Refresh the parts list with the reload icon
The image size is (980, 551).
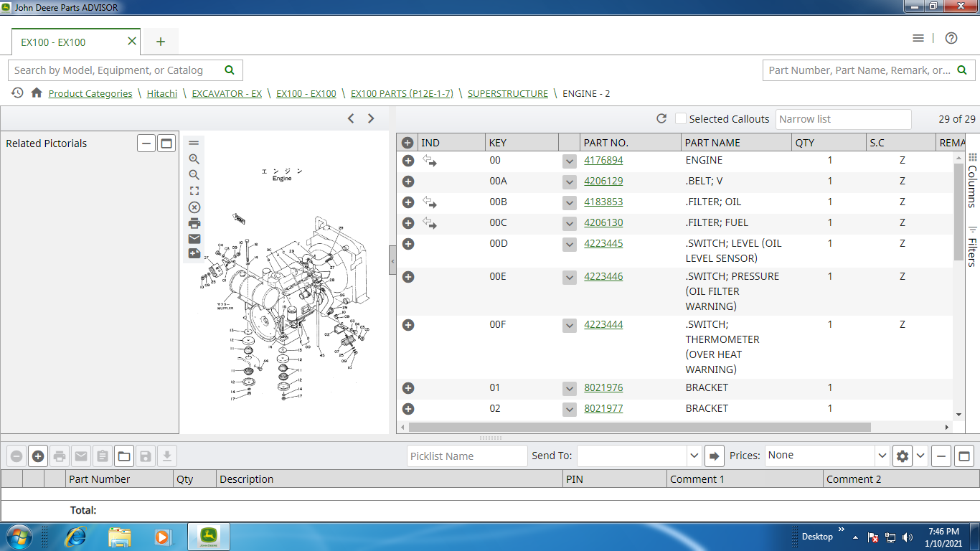(x=661, y=119)
